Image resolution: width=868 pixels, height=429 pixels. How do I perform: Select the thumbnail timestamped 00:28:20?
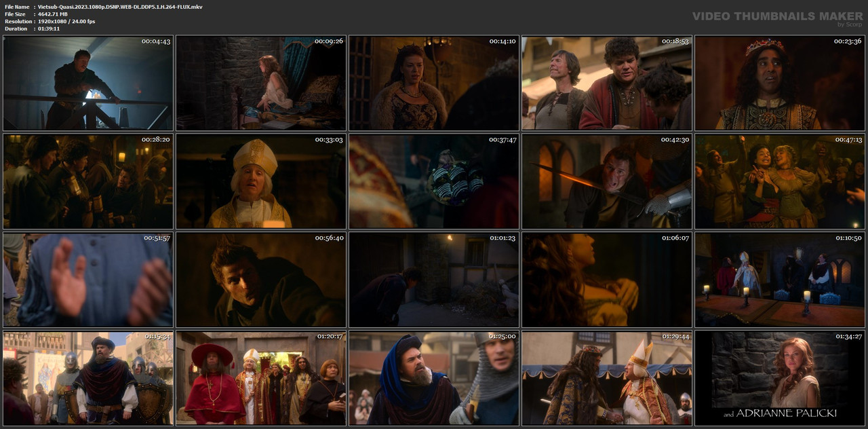88,181
